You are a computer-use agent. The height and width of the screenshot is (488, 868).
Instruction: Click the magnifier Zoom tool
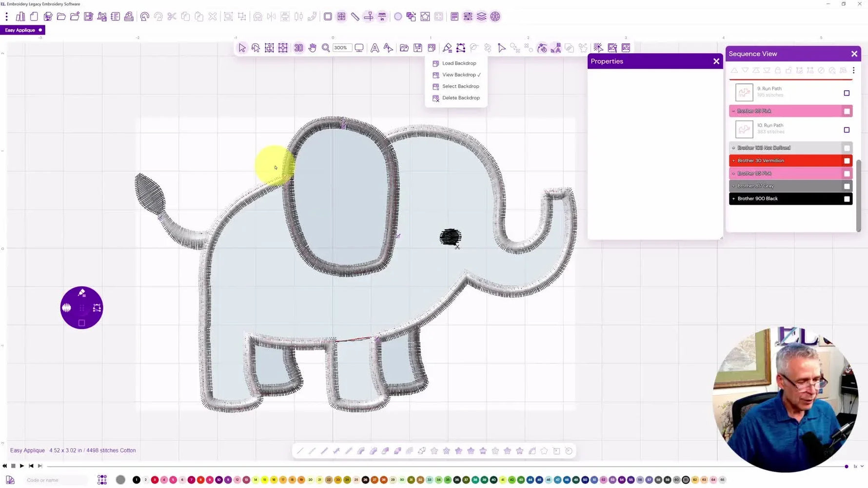(325, 48)
